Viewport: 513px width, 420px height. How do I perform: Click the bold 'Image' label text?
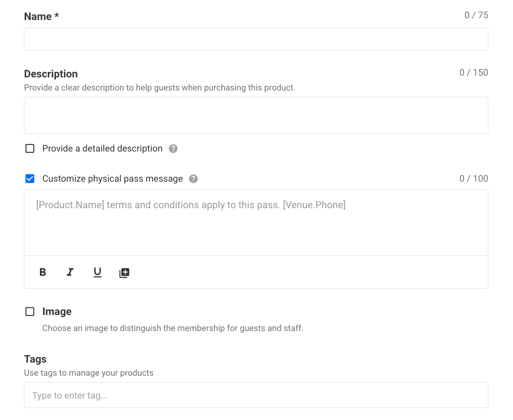(57, 312)
